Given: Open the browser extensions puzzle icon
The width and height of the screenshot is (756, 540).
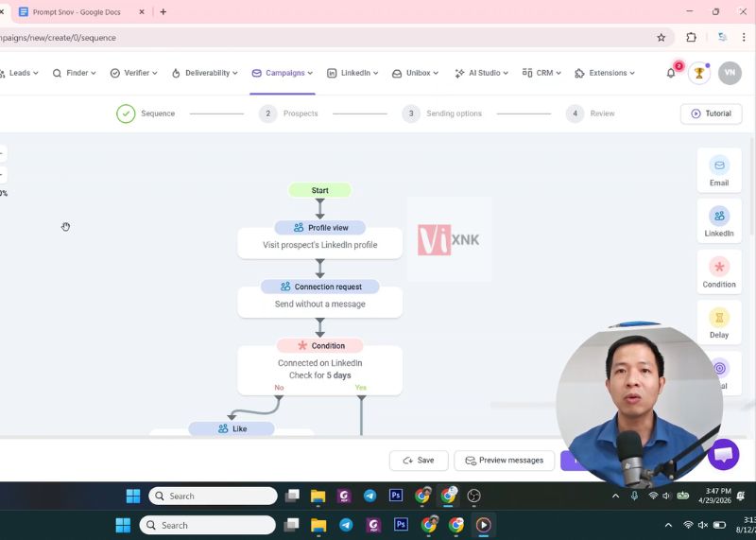Looking at the screenshot, I should [691, 38].
